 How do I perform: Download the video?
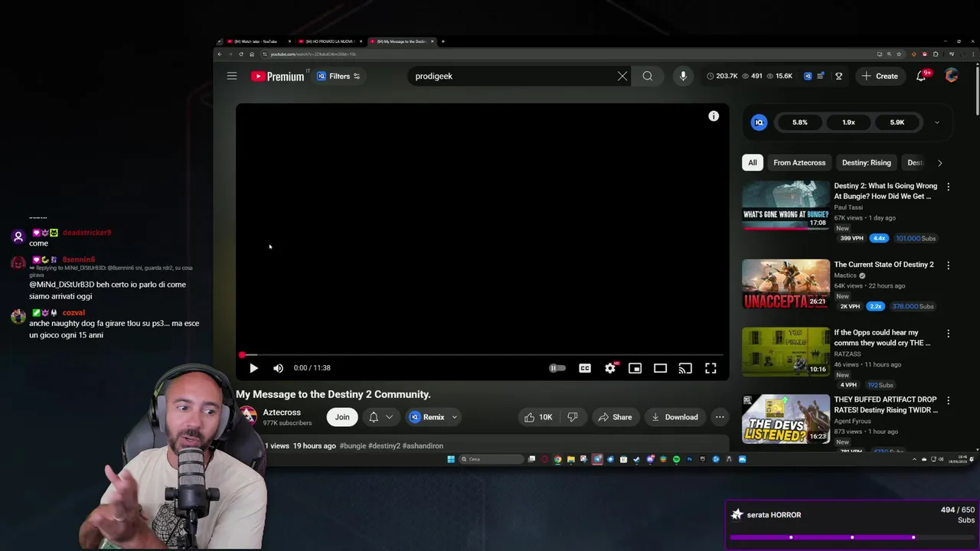pos(675,417)
